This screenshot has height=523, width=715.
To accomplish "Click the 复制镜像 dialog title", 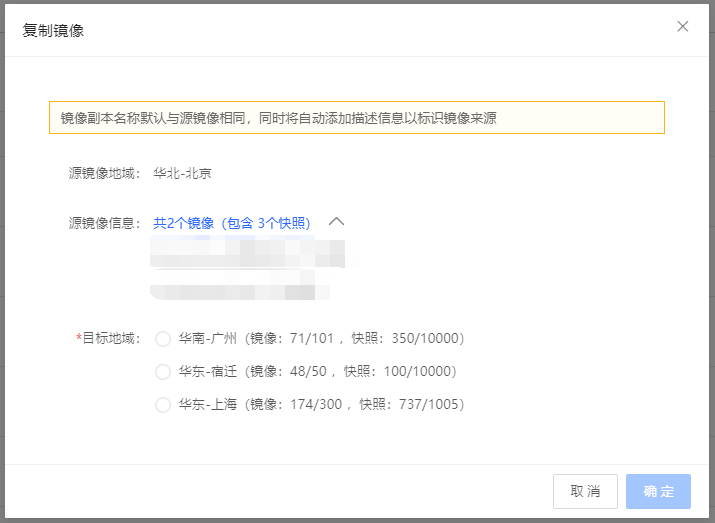I will click(x=53, y=31).
